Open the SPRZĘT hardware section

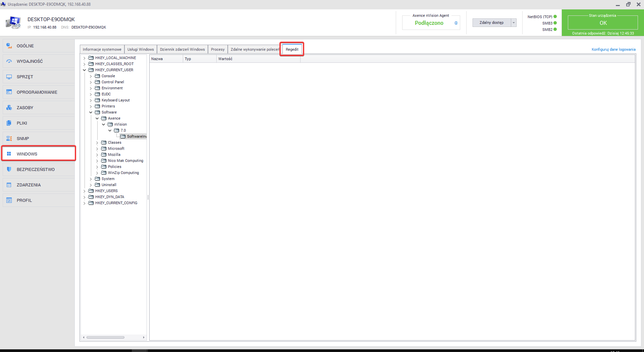(39, 77)
